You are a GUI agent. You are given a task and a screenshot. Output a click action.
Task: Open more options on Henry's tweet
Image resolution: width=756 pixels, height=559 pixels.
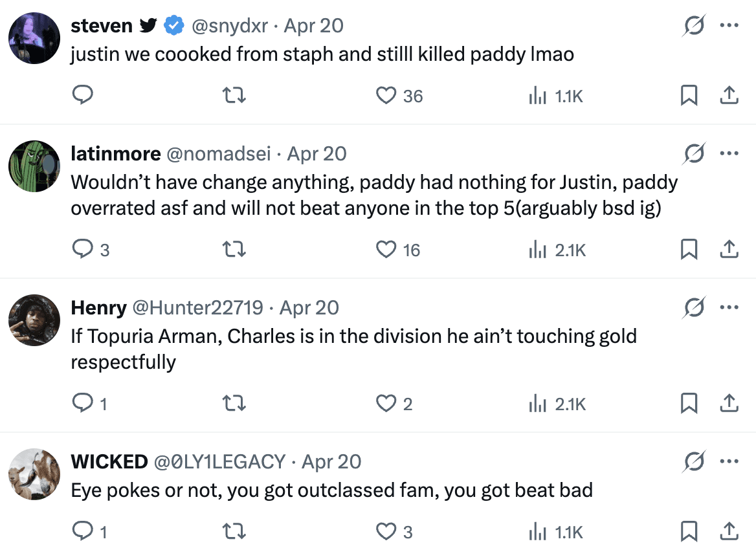click(729, 308)
